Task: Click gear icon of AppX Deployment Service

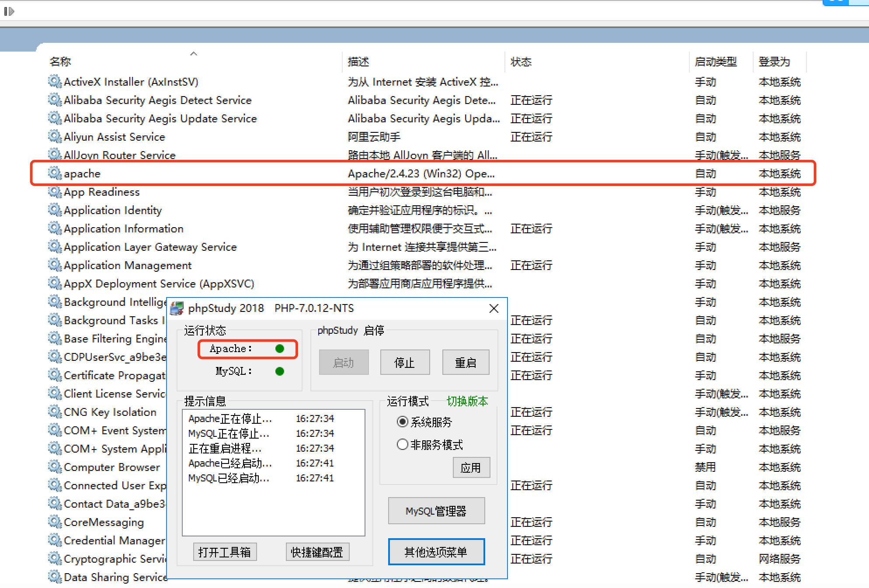Action: point(55,283)
